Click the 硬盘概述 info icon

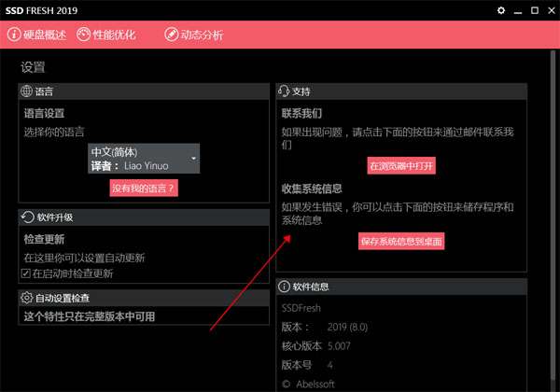click(14, 35)
